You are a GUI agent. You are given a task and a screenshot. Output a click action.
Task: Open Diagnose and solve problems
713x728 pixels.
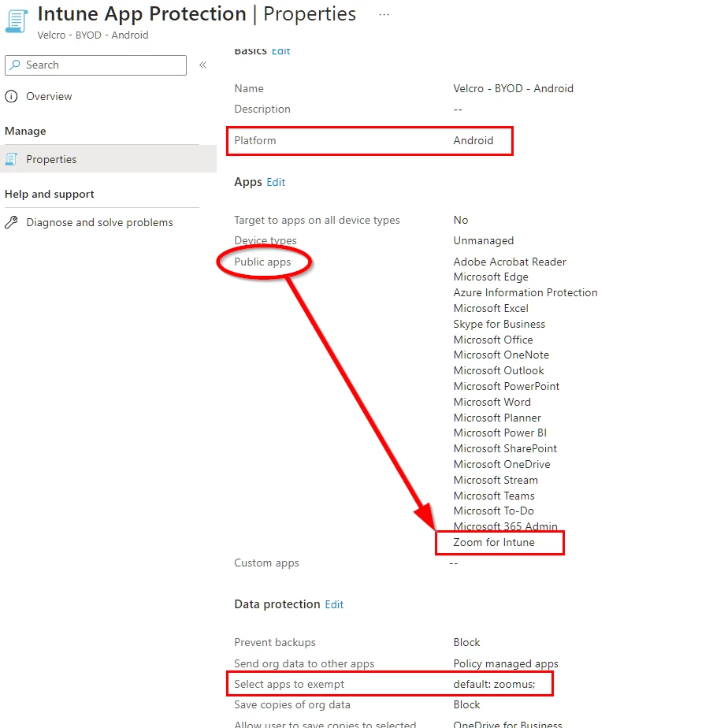click(99, 222)
